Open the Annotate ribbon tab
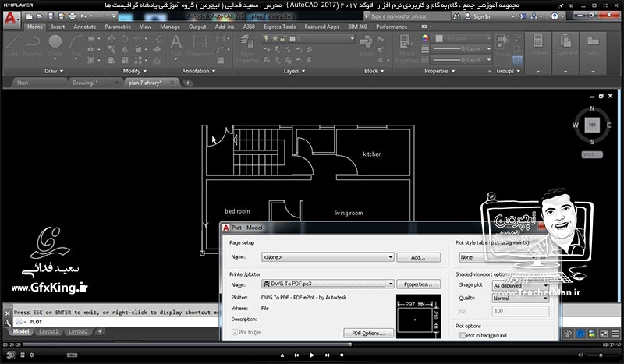The height and width of the screenshot is (364, 624). [x=85, y=27]
